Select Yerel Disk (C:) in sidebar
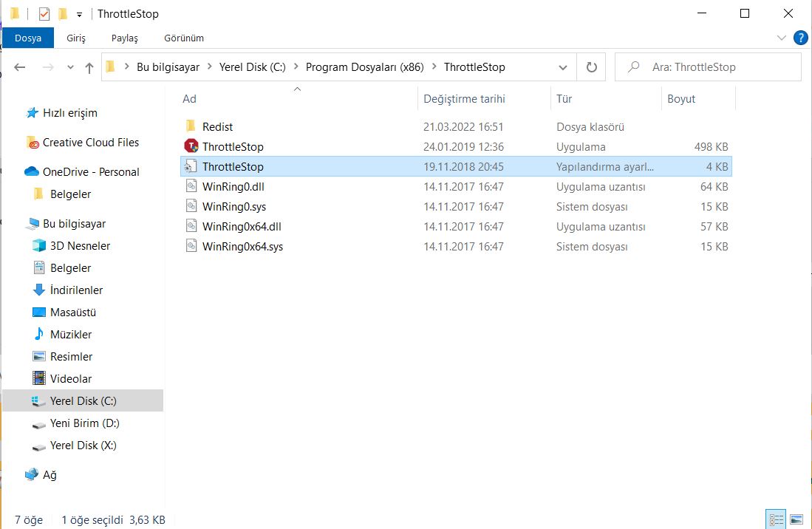The height and width of the screenshot is (529, 812). (83, 400)
